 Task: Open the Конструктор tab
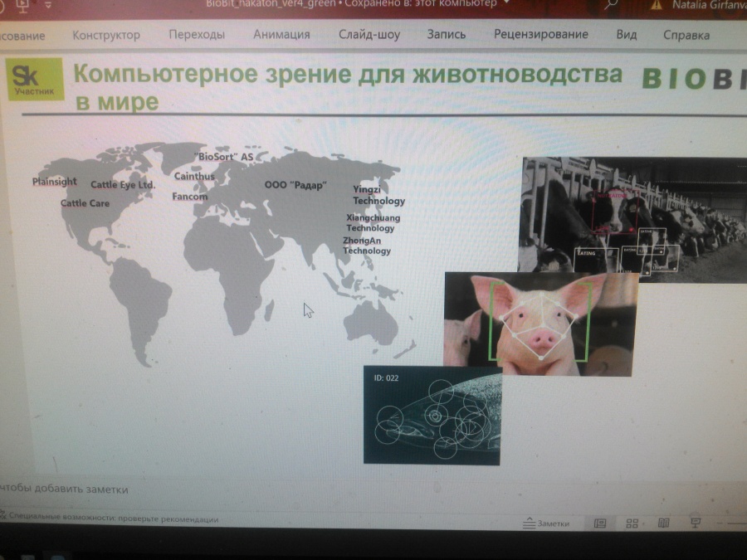coord(106,35)
